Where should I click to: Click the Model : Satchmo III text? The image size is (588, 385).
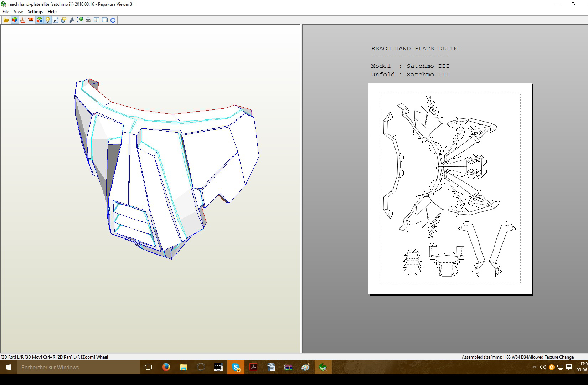click(410, 66)
